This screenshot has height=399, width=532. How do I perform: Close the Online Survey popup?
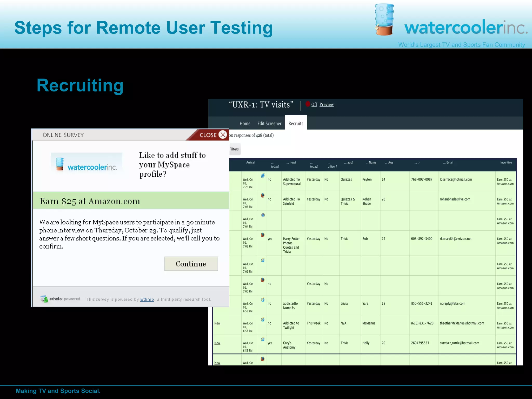tap(223, 135)
